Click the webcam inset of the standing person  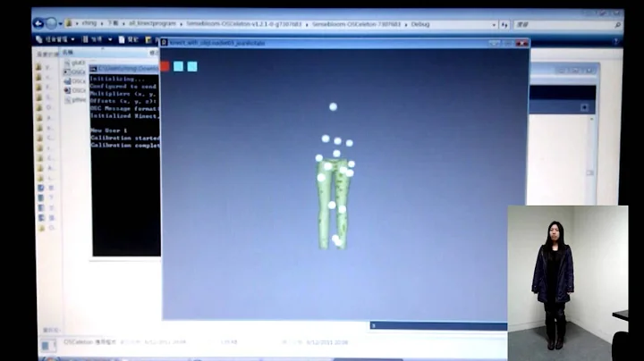tap(568, 283)
